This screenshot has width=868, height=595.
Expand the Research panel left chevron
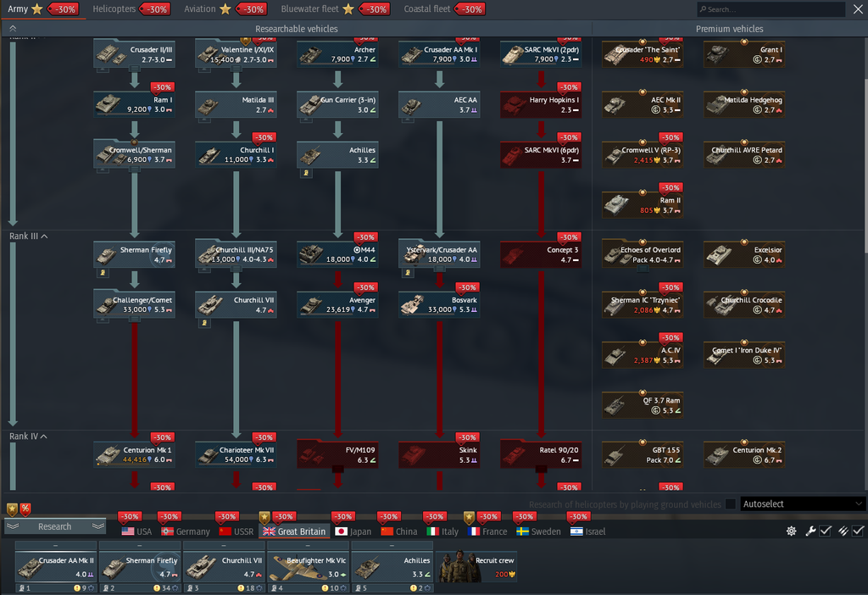13,525
